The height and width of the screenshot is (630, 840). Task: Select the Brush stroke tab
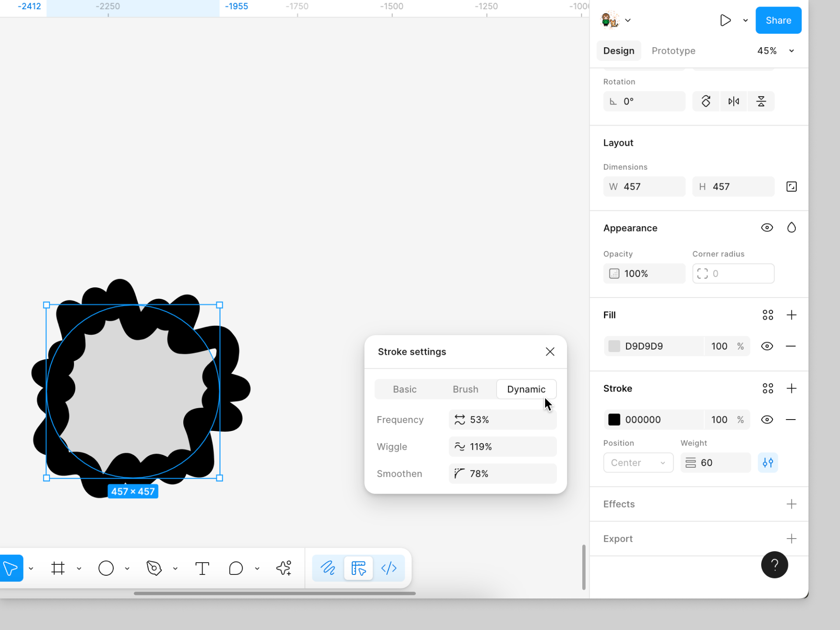[x=465, y=389]
